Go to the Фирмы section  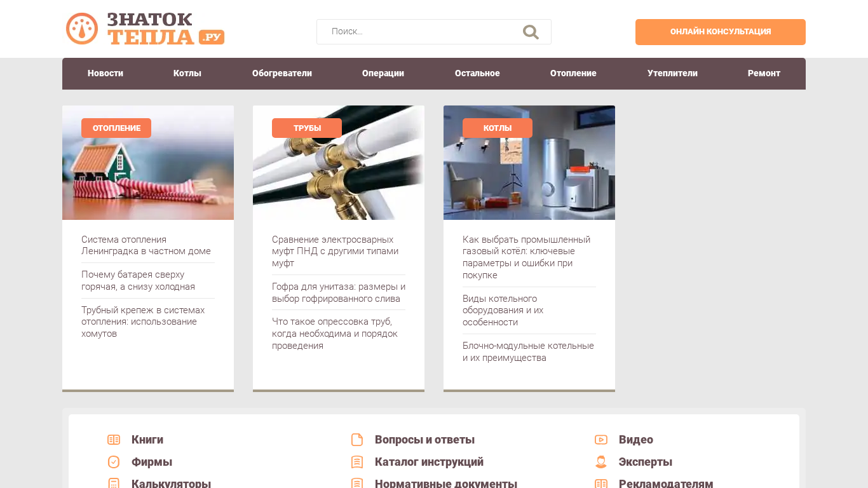(x=152, y=462)
